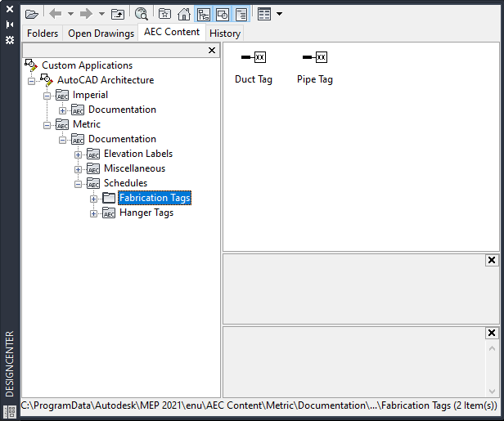Click the Schedules AEC folder icon

pos(93,183)
